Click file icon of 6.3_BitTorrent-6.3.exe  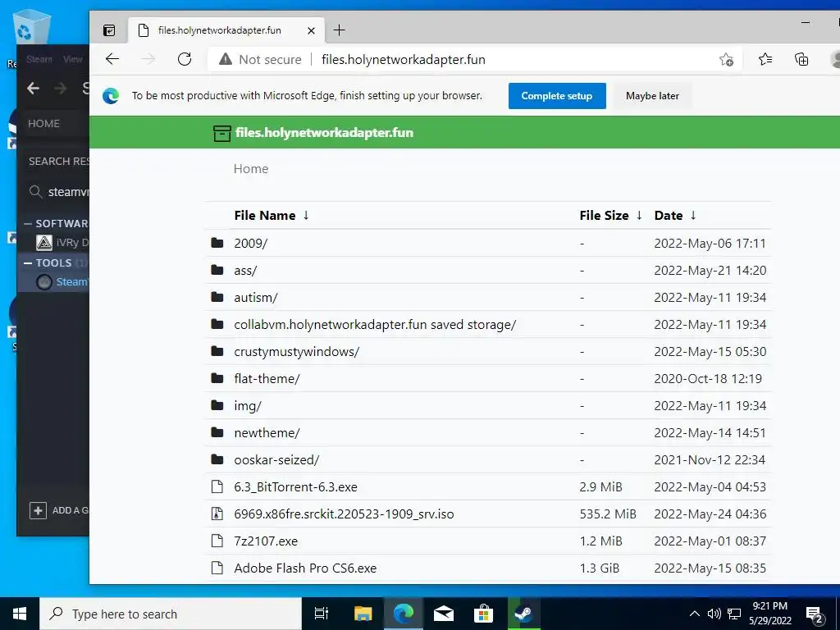217,486
